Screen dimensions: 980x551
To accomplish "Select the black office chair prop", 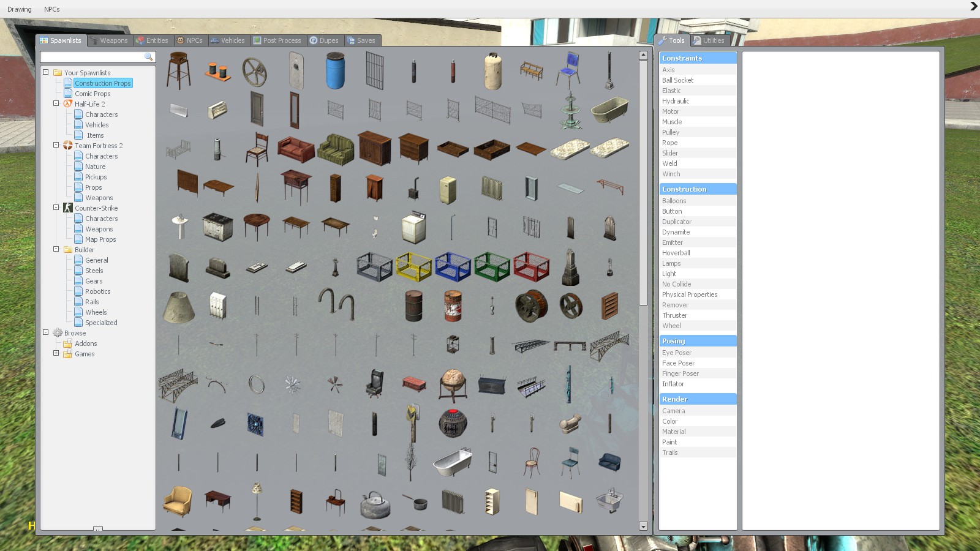I will [374, 384].
